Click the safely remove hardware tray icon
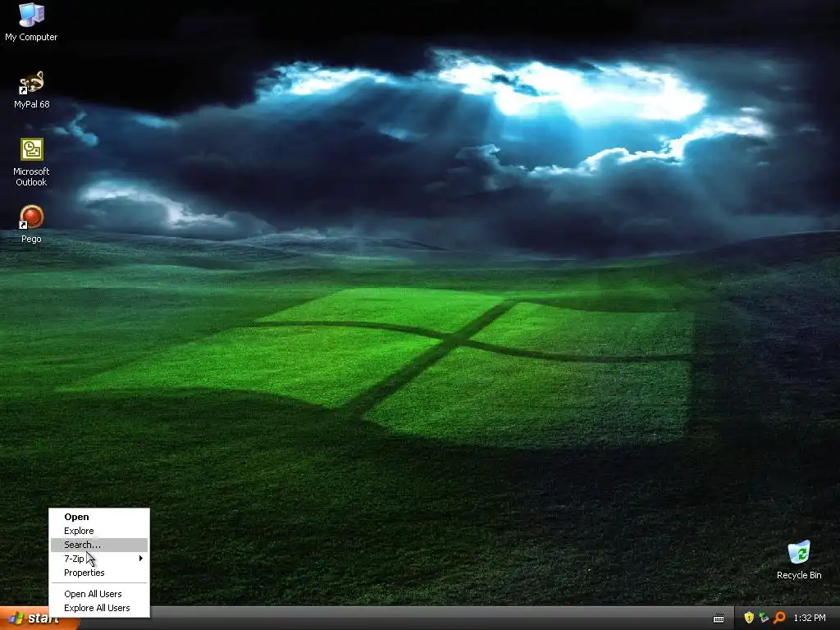Image resolution: width=840 pixels, height=630 pixels. pyautogui.click(x=764, y=618)
